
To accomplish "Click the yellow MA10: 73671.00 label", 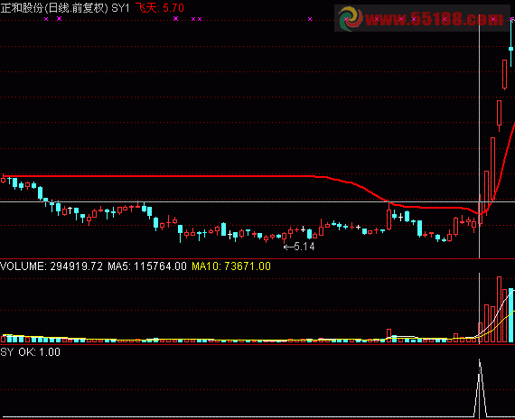I will (x=231, y=266).
